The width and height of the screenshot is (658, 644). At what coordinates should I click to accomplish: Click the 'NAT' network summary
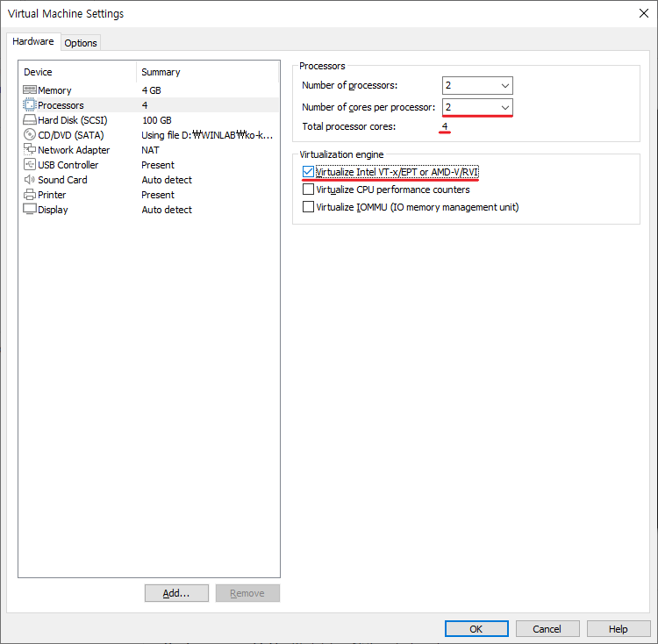pyautogui.click(x=150, y=150)
